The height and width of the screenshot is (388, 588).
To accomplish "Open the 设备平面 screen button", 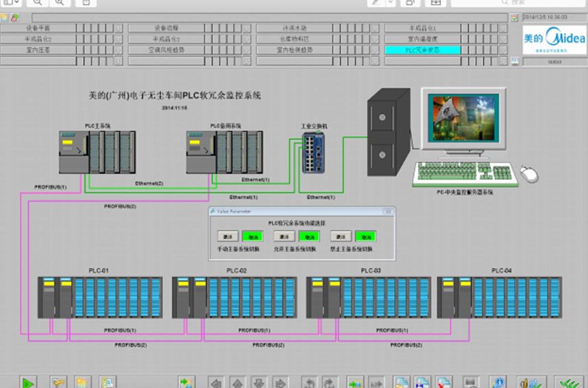I will 38,28.
